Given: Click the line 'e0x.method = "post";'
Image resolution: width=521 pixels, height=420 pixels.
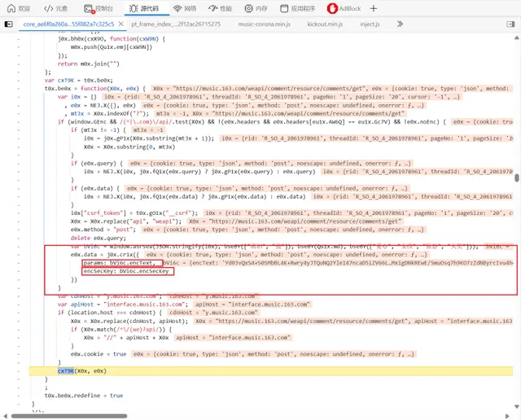Looking at the screenshot, I should 103,230.
